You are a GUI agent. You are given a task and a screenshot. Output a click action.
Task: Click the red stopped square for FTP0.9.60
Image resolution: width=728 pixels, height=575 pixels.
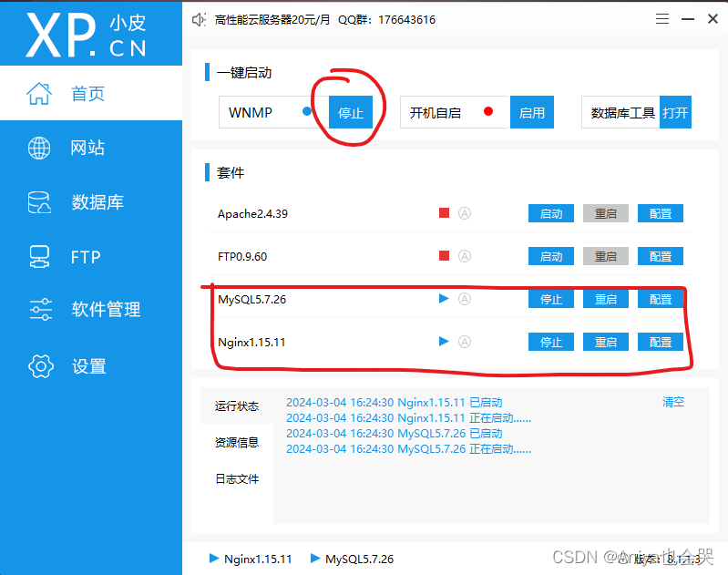click(x=444, y=255)
